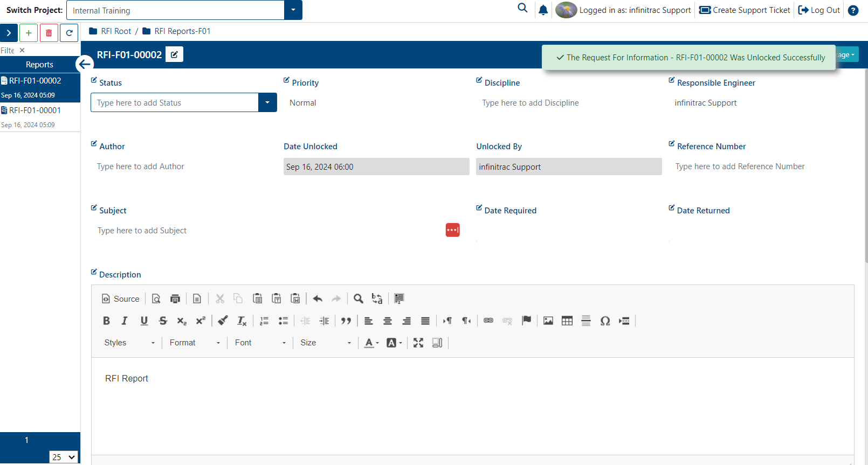
Task: Open background color picker in editor
Action: [x=395, y=343]
